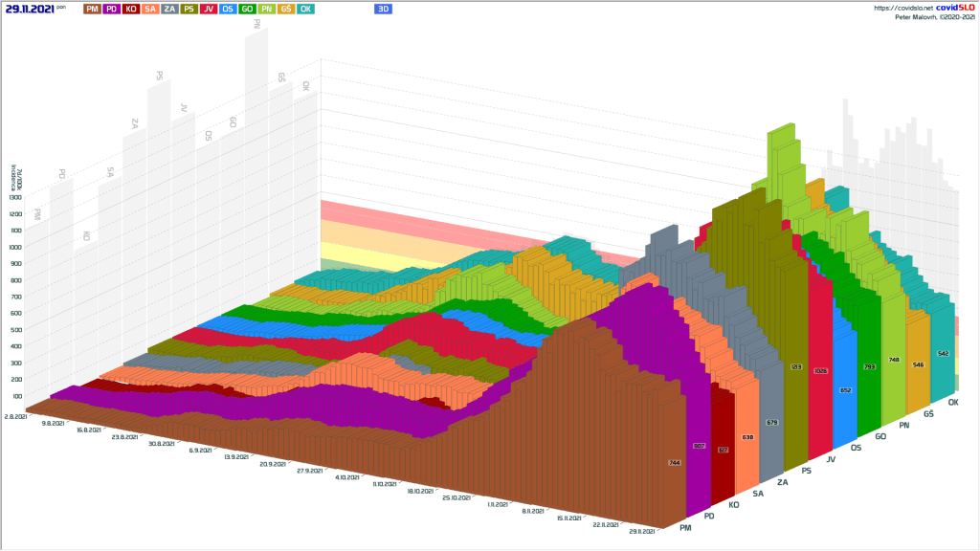The image size is (980, 551).
Task: Hide the orange SA legend chip
Action: click(150, 9)
